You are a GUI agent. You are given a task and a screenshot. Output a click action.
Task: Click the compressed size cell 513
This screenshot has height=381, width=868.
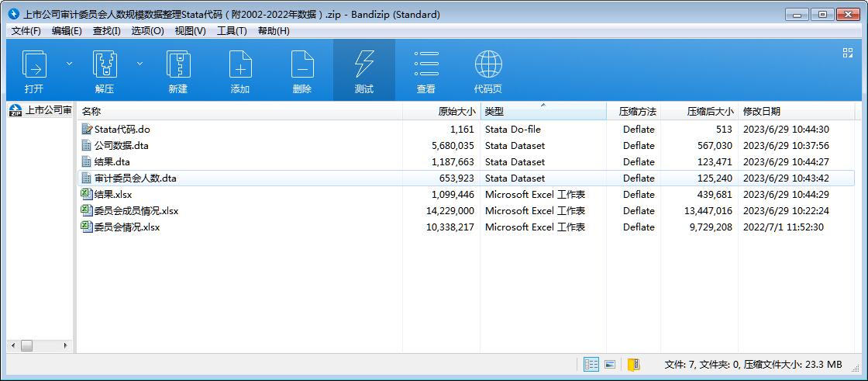click(x=722, y=130)
